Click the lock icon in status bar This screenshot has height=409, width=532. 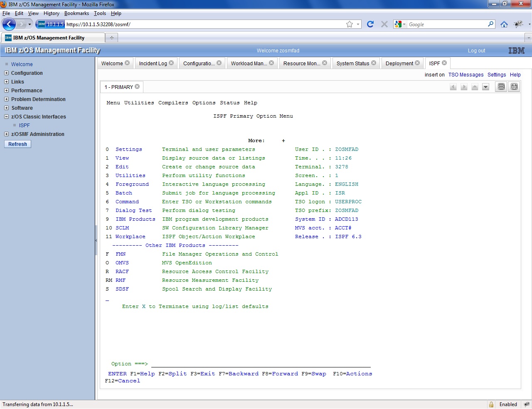tap(491, 404)
